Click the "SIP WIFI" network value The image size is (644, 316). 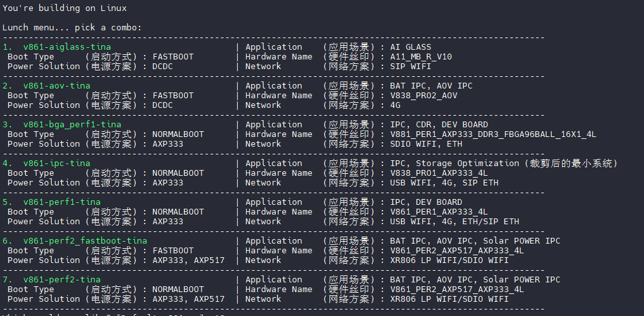pyautogui.click(x=410, y=67)
